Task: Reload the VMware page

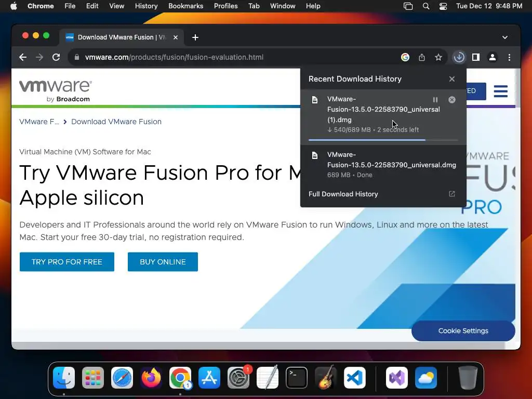Action: 56,57
